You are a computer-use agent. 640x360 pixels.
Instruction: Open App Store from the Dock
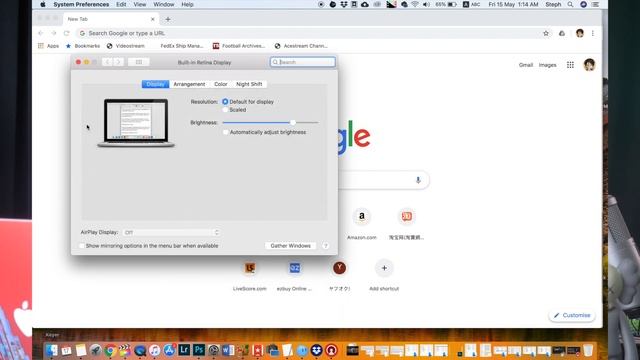point(169,350)
